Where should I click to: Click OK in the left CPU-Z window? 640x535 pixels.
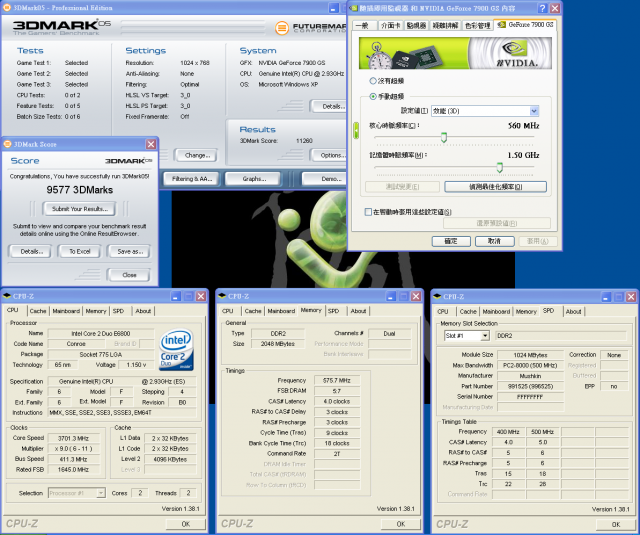pyautogui.click(x=185, y=524)
